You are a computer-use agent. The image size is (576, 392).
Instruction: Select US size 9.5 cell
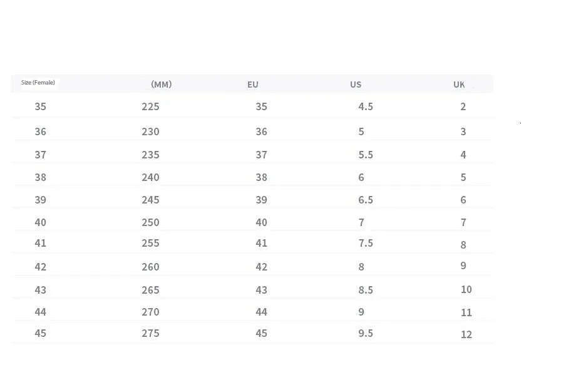pos(366,334)
